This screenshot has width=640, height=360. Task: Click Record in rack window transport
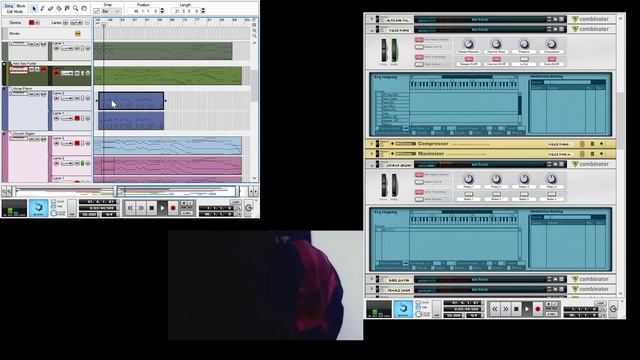tap(538, 309)
